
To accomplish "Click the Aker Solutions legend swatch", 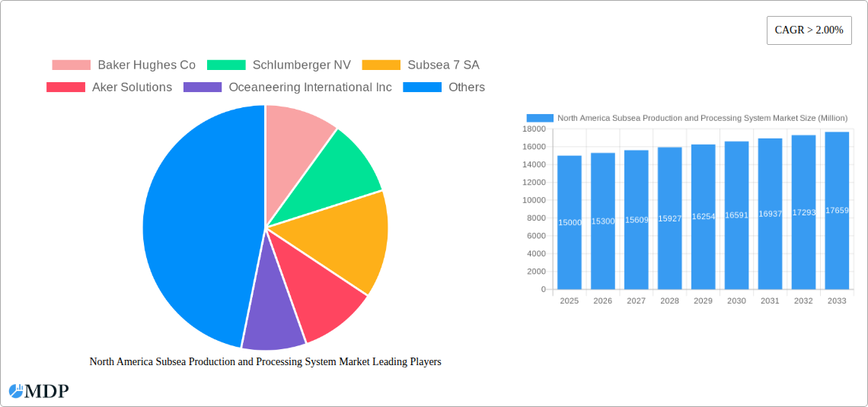I will [x=66, y=87].
